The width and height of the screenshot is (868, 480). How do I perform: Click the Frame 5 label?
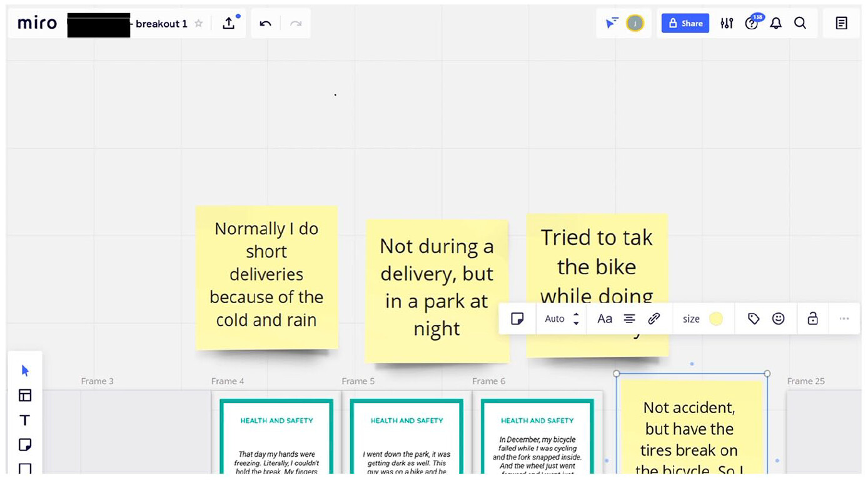358,381
